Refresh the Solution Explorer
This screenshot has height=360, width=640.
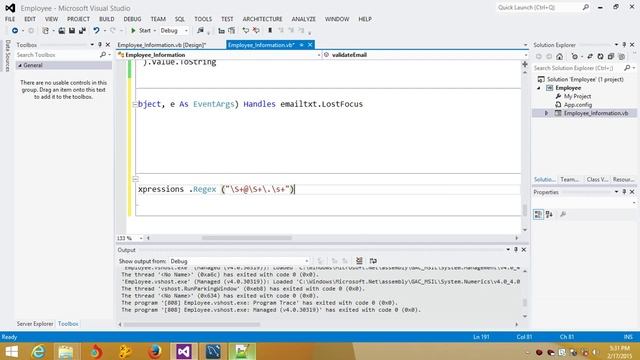point(600,57)
